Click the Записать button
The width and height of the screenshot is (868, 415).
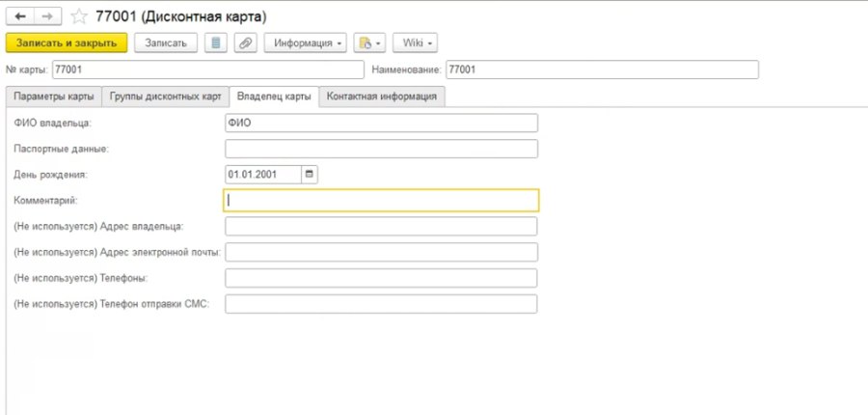[166, 43]
